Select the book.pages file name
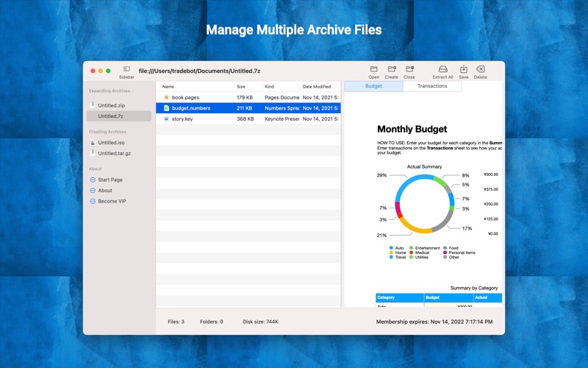The image size is (588, 368). click(x=185, y=97)
